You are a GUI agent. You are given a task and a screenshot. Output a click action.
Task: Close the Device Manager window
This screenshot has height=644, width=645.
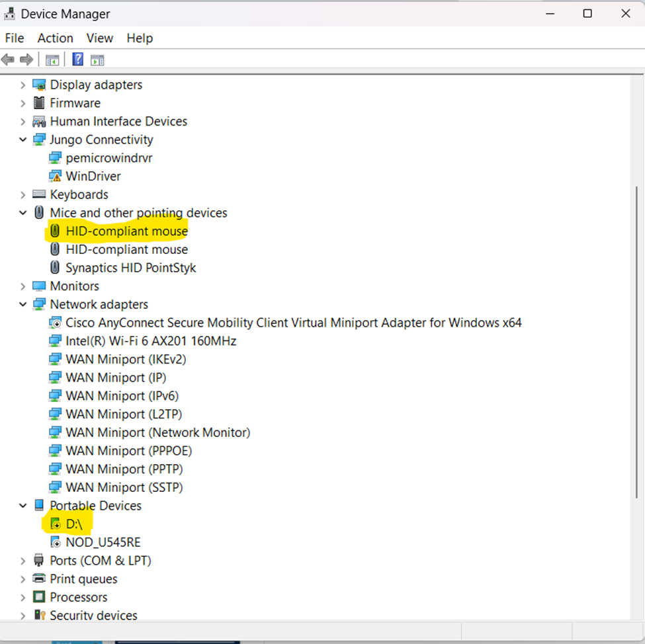[626, 14]
